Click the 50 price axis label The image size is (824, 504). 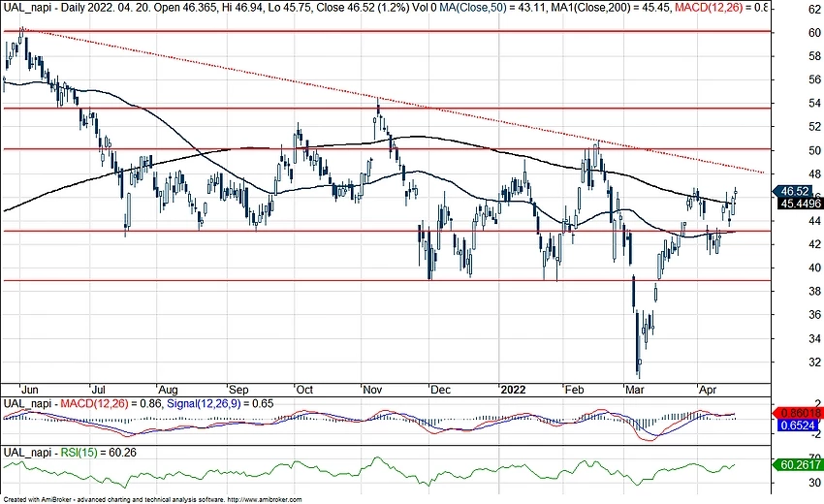click(x=814, y=151)
